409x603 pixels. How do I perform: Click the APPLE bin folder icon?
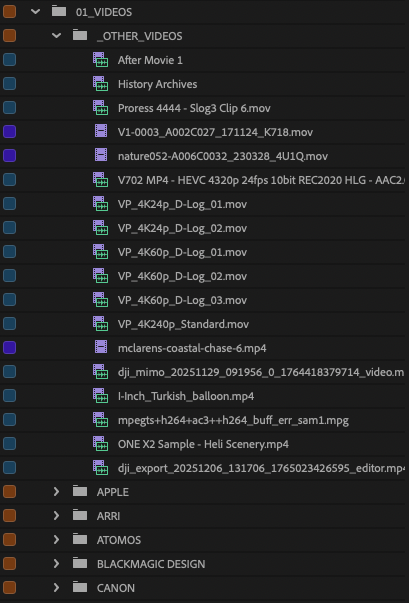pos(80,491)
